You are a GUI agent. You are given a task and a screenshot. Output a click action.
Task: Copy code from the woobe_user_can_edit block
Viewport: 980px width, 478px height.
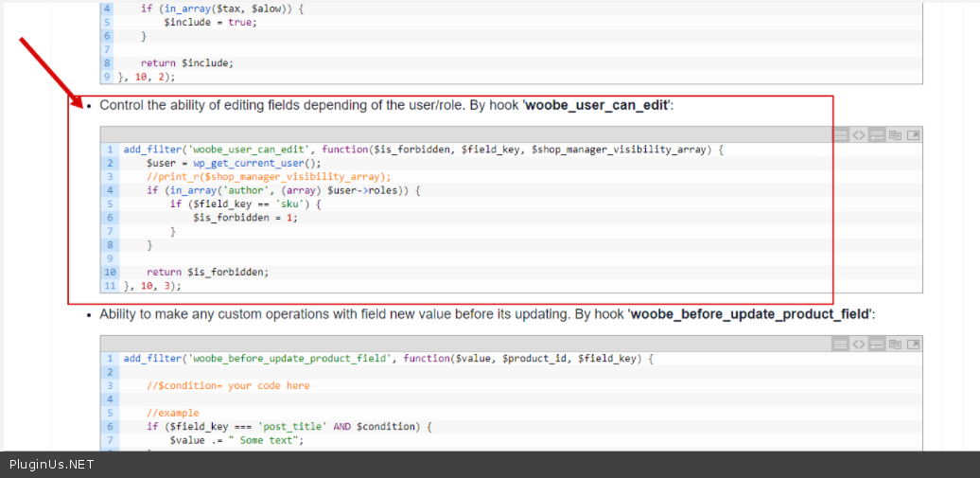pyautogui.click(x=895, y=135)
